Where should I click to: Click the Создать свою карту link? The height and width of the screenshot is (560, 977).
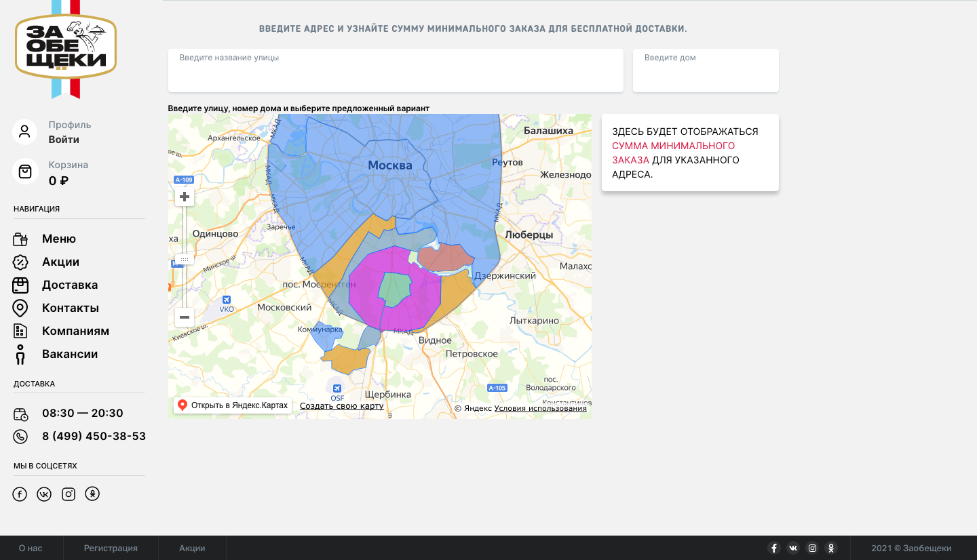(341, 406)
